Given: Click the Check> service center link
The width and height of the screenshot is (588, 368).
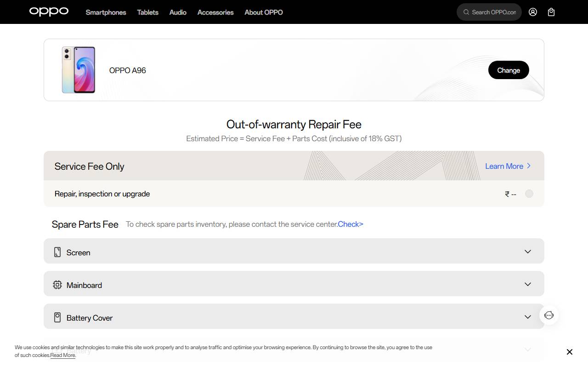Looking at the screenshot, I should [351, 224].
